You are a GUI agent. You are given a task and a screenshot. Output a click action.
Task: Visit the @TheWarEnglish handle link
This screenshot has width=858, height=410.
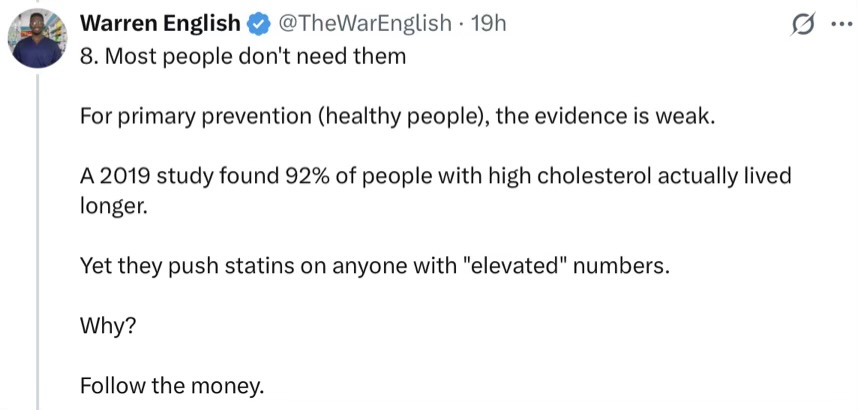point(366,24)
